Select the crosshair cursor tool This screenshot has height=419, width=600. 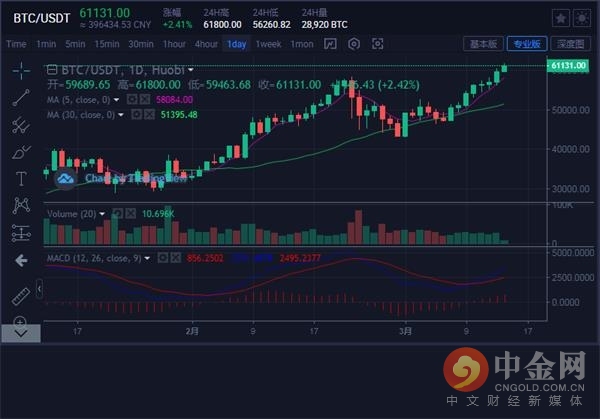click(21, 70)
